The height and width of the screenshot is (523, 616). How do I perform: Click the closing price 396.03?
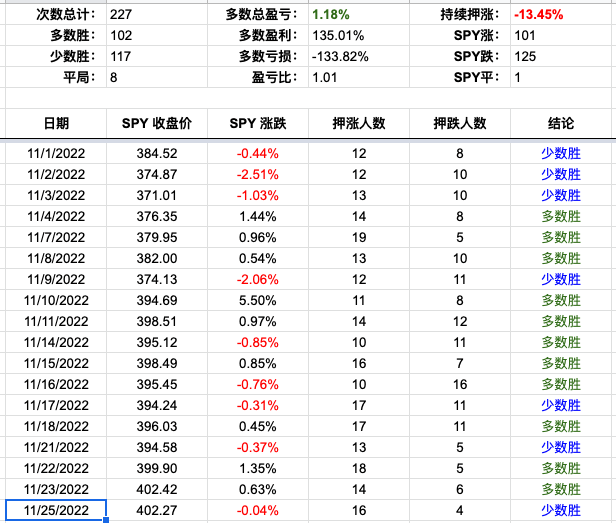(157, 427)
